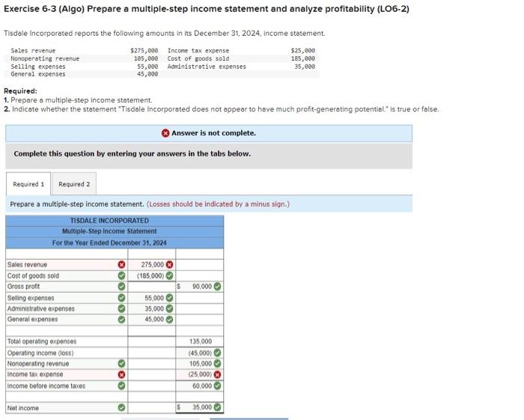Click green check beside Nonoperating revenue label
The image size is (524, 420).
tap(121, 363)
